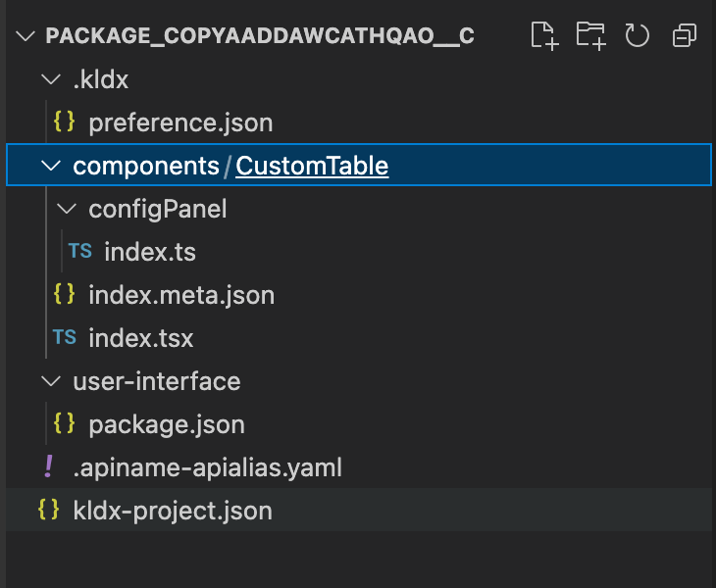This screenshot has height=588, width=716.
Task: Click the braces icon beside kldx-project.json
Action: (48, 510)
